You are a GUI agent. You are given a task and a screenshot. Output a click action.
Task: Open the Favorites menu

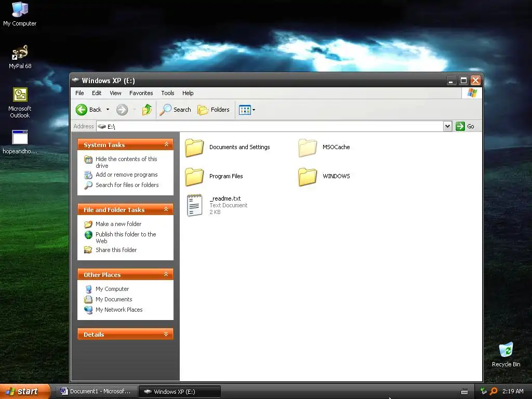point(141,93)
